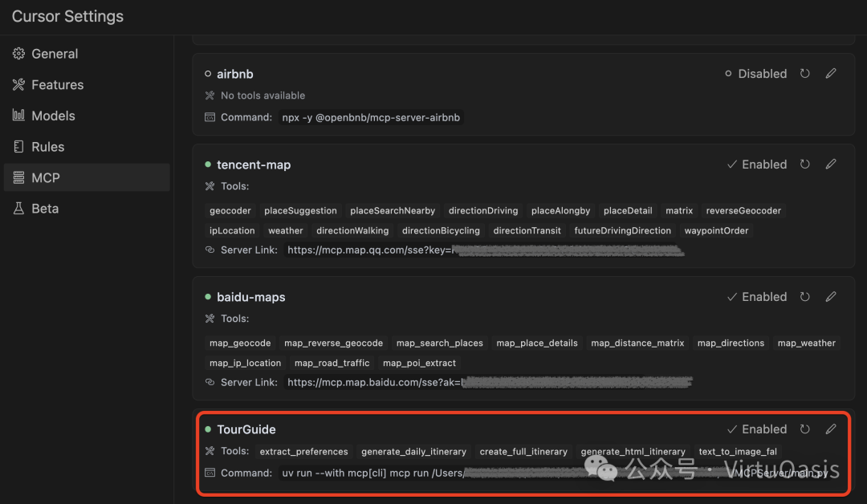Click the placeSearchNearby tool tag

point(393,210)
